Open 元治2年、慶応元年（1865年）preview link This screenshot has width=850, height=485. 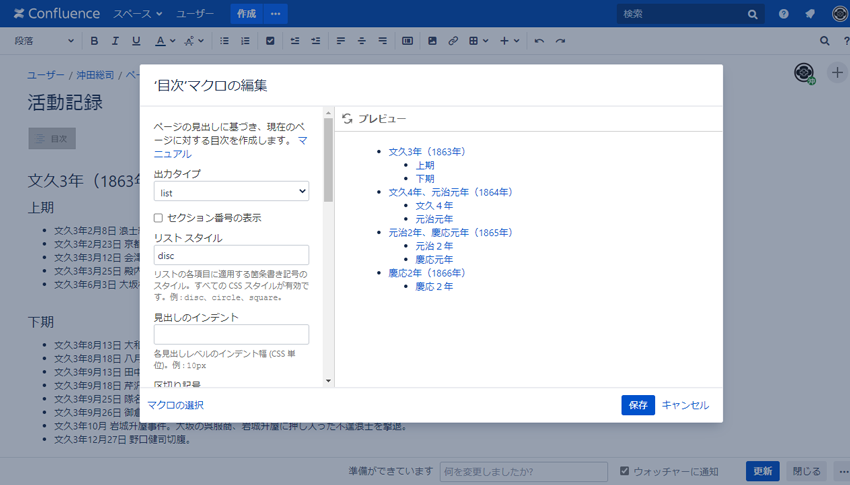(450, 232)
